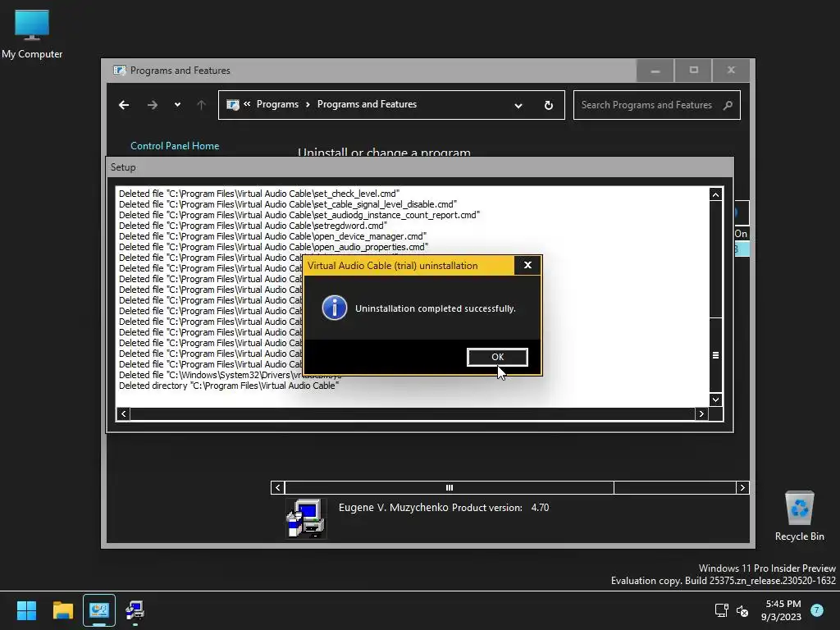
Task: Click the Programs and Features title bar icon
Action: pos(119,71)
